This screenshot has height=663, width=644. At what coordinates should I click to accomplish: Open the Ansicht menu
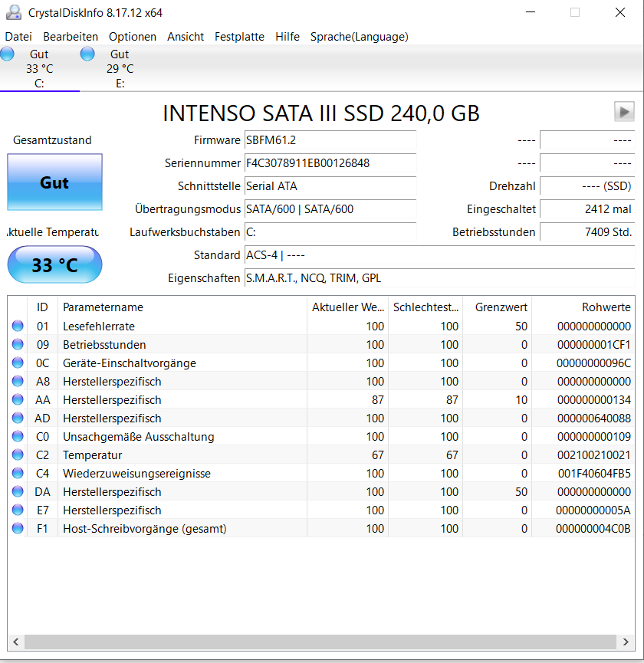tap(186, 37)
